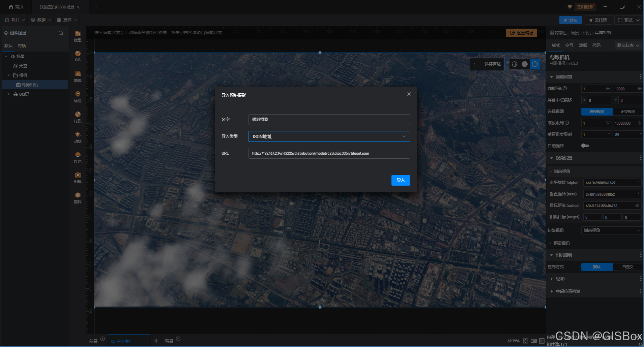The width and height of the screenshot is (644, 347).
Task: Close the 导入倾斜摄影 dialog
Action: click(409, 94)
